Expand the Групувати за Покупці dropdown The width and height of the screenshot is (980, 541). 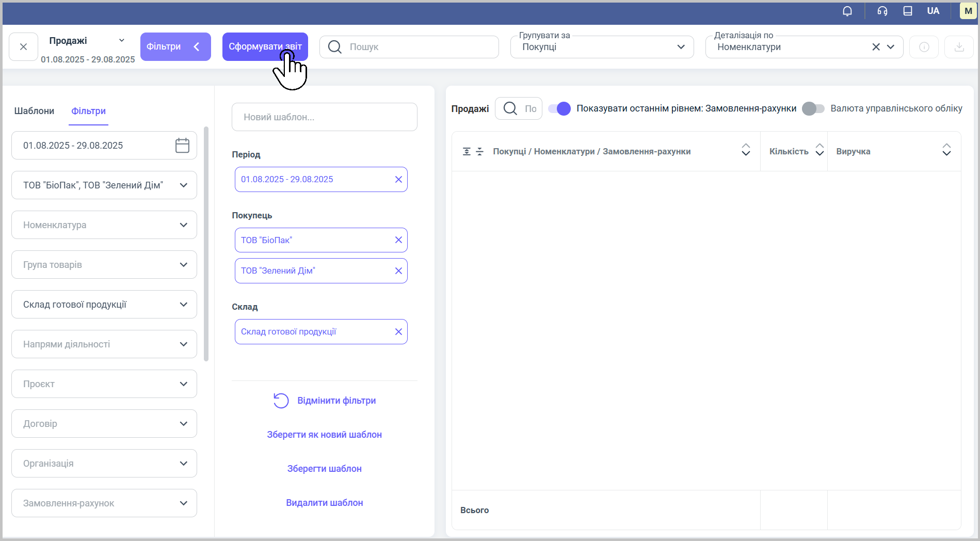pos(681,47)
